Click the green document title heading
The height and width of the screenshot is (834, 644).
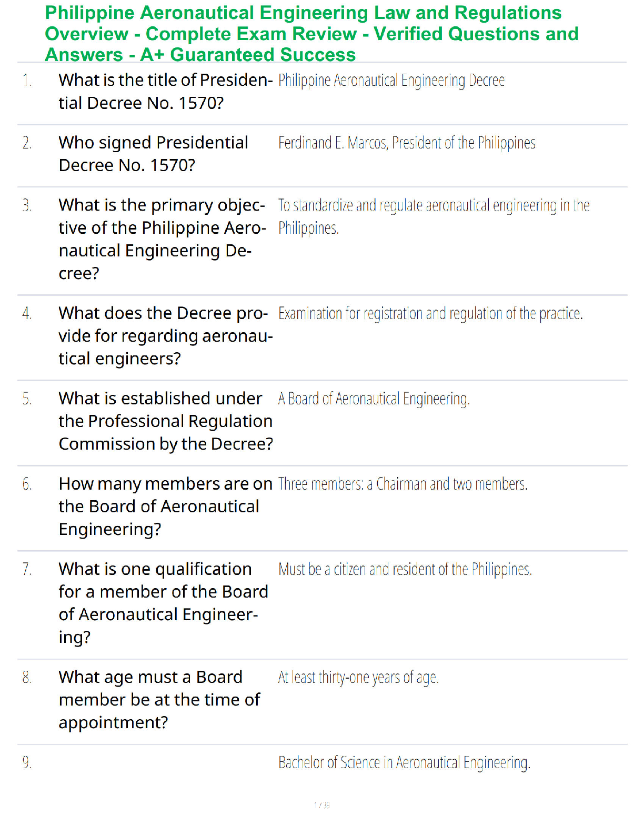[x=311, y=34]
